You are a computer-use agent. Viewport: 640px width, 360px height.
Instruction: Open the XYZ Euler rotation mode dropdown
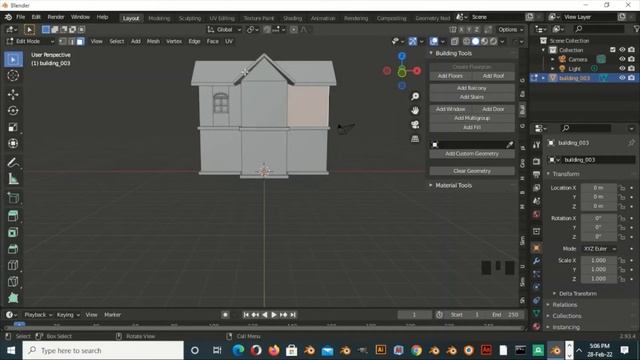click(x=598, y=249)
